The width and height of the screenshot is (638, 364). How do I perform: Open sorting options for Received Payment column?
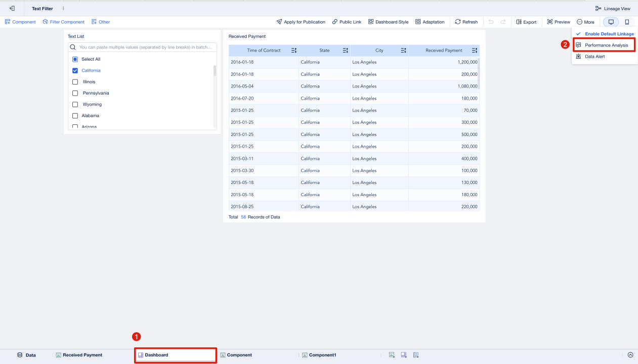click(x=474, y=50)
